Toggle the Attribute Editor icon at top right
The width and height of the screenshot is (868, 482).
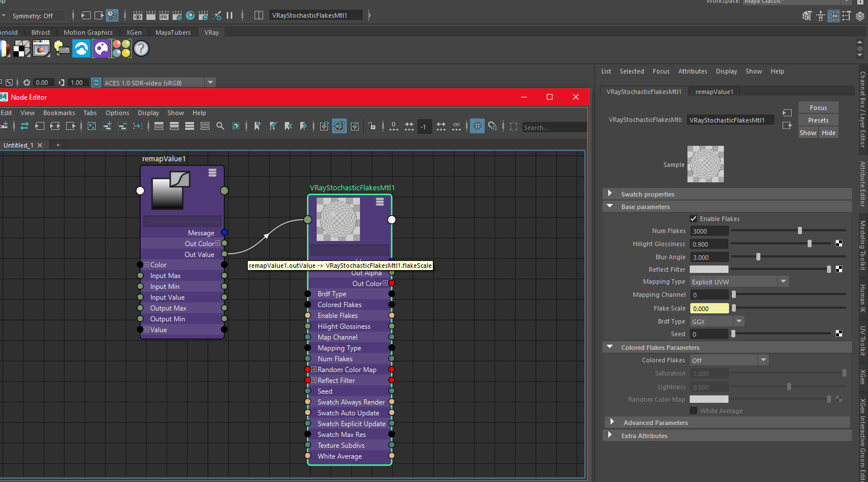click(834, 16)
